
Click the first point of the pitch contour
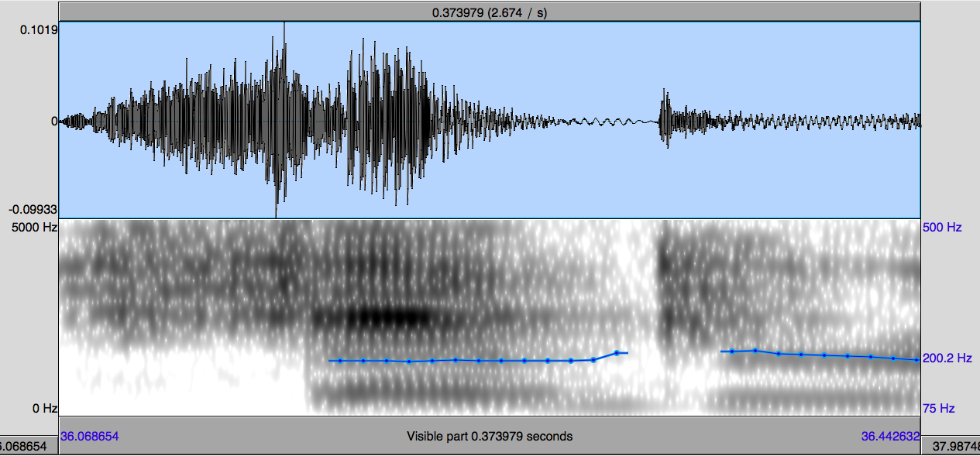point(339,361)
